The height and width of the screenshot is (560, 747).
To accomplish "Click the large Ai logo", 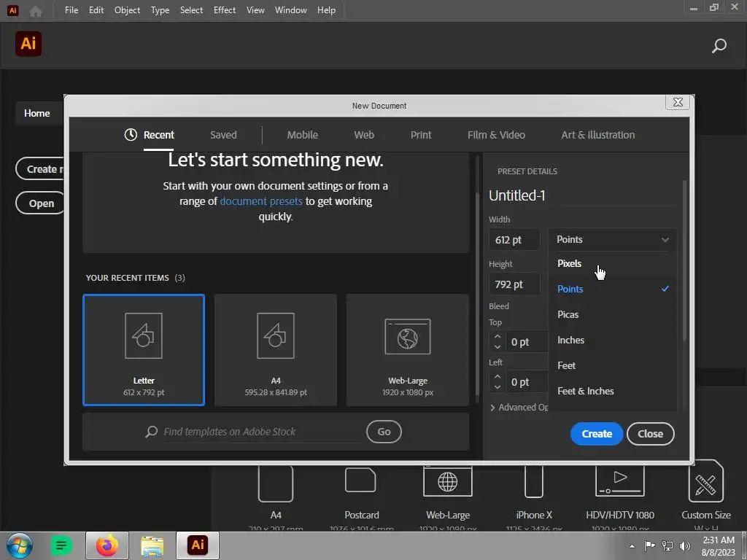I will 28,44.
